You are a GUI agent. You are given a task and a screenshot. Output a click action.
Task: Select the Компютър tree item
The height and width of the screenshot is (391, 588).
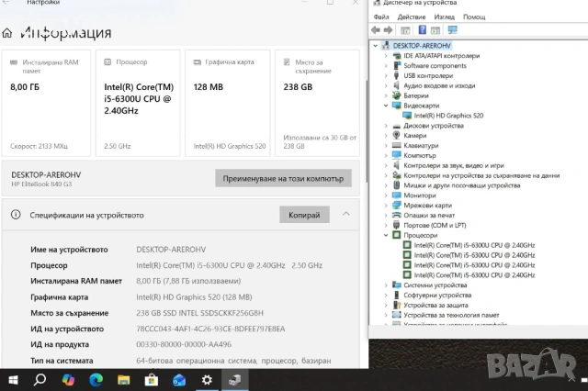pyautogui.click(x=420, y=155)
